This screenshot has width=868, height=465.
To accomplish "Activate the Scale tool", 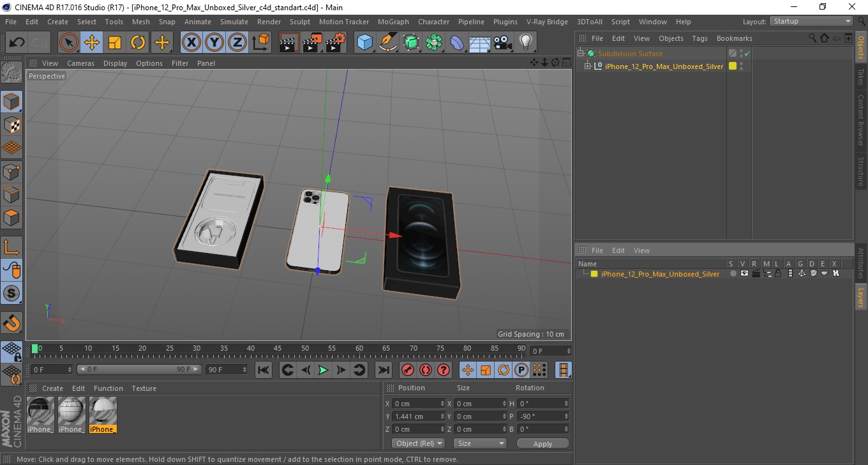I will click(115, 43).
